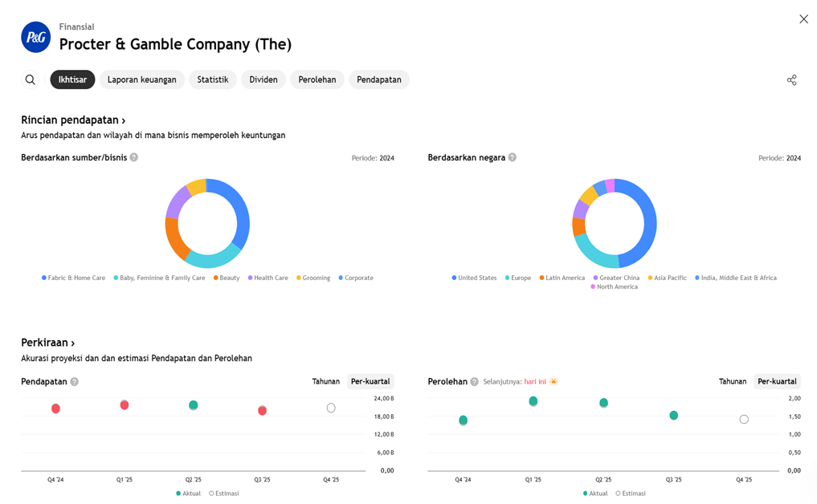Open help icon beside Berdasarkan negara
Viewport: 817px width, 504px height.
pyautogui.click(x=513, y=157)
